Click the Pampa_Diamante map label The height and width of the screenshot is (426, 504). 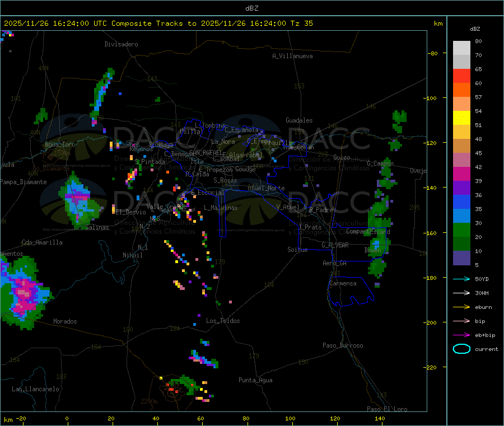pos(24,182)
